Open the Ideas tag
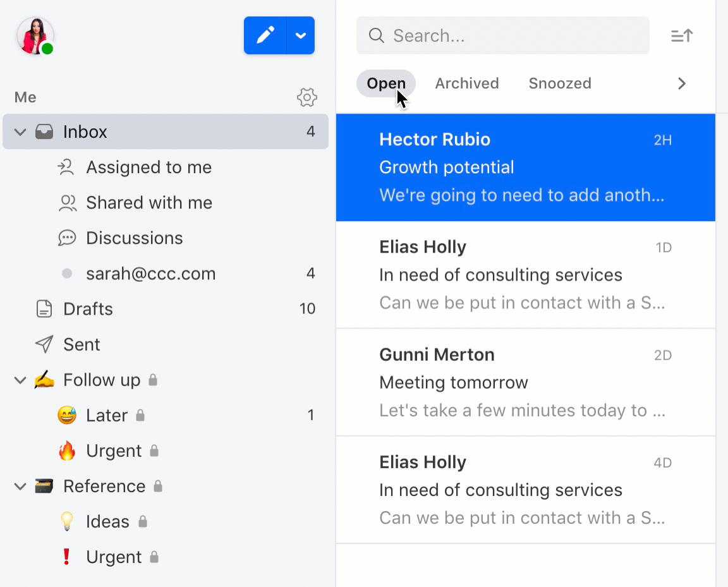 tap(107, 521)
